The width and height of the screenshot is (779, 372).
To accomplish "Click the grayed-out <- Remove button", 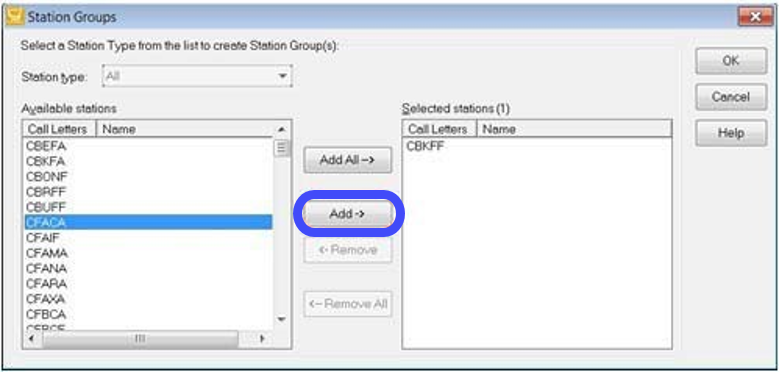I will [x=348, y=250].
